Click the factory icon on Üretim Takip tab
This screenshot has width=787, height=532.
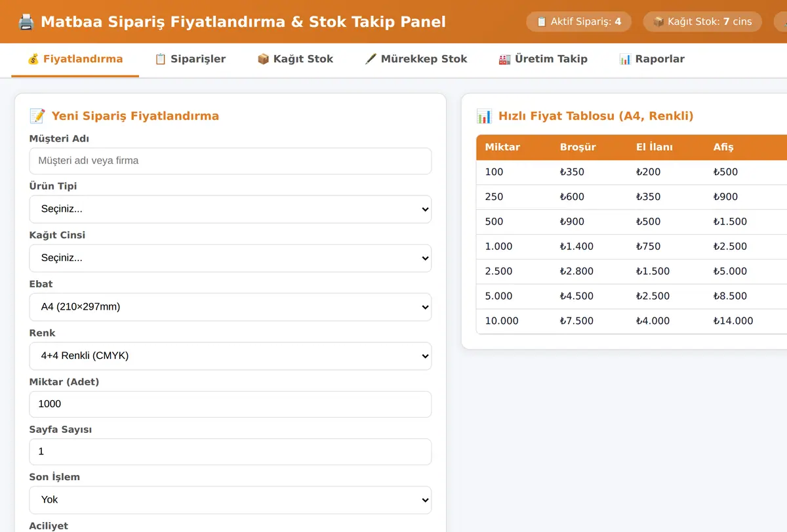pos(505,59)
